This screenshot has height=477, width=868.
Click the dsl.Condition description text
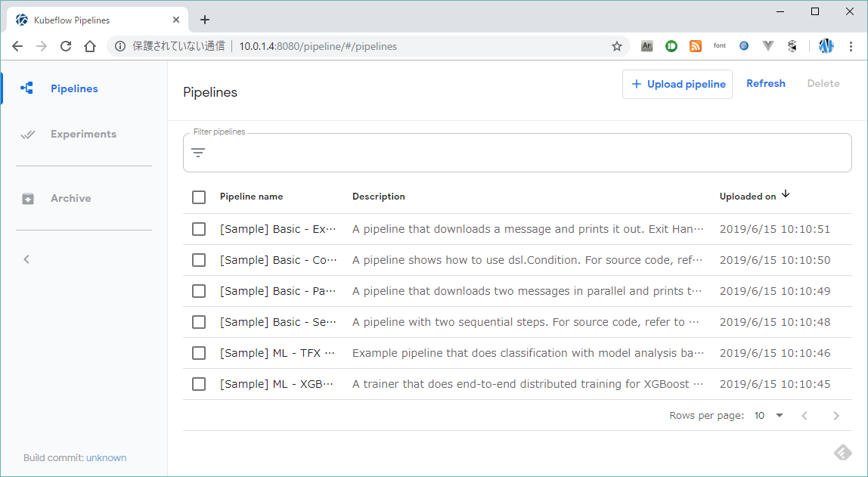coord(528,260)
